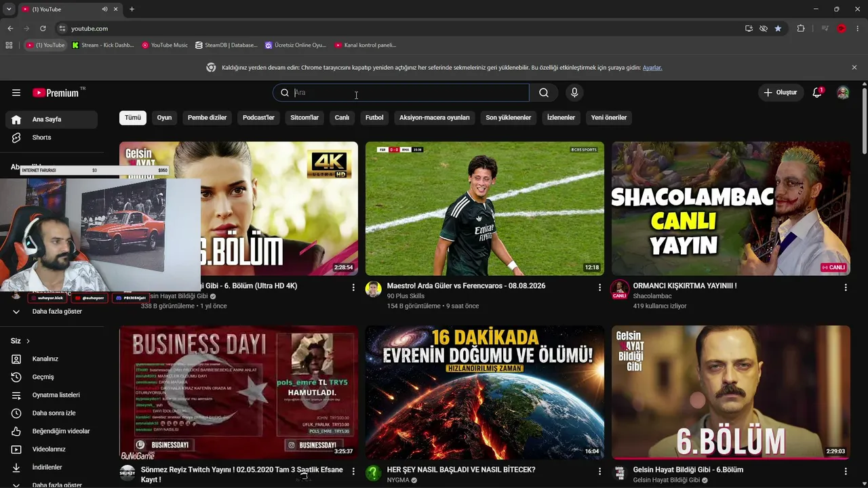
Task: Filter by 'Canlı' chip
Action: point(342,117)
